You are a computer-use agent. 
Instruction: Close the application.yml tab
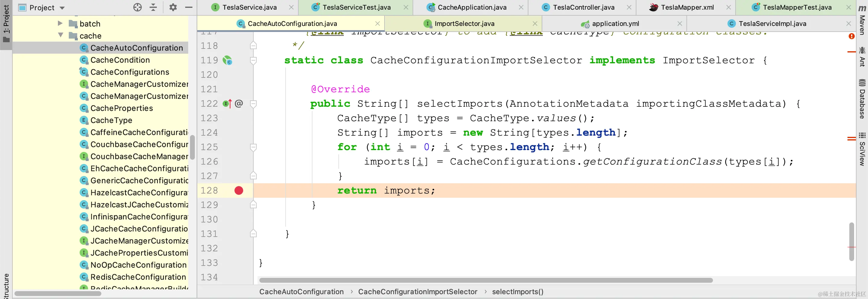[x=680, y=24]
